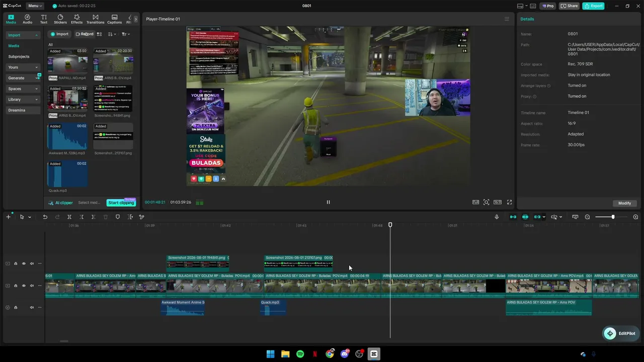Image resolution: width=644 pixels, height=362 pixels.
Task: Enter fullscreen preview mode
Action: 509,202
